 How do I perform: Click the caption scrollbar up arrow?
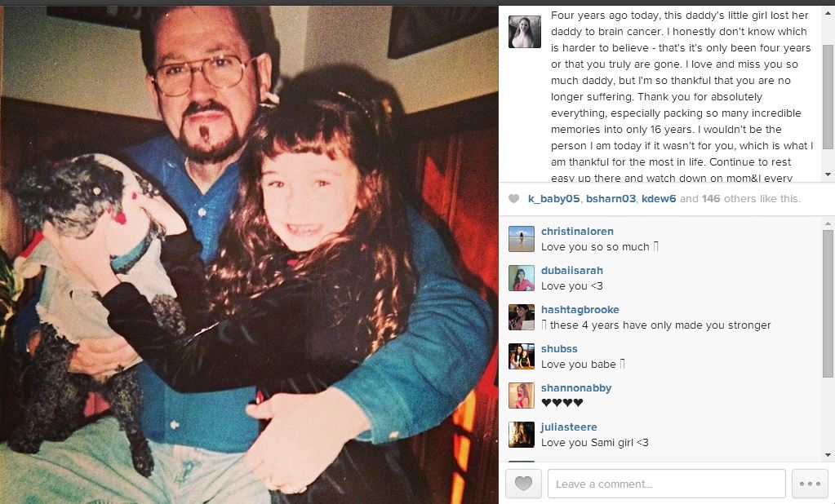(828, 13)
